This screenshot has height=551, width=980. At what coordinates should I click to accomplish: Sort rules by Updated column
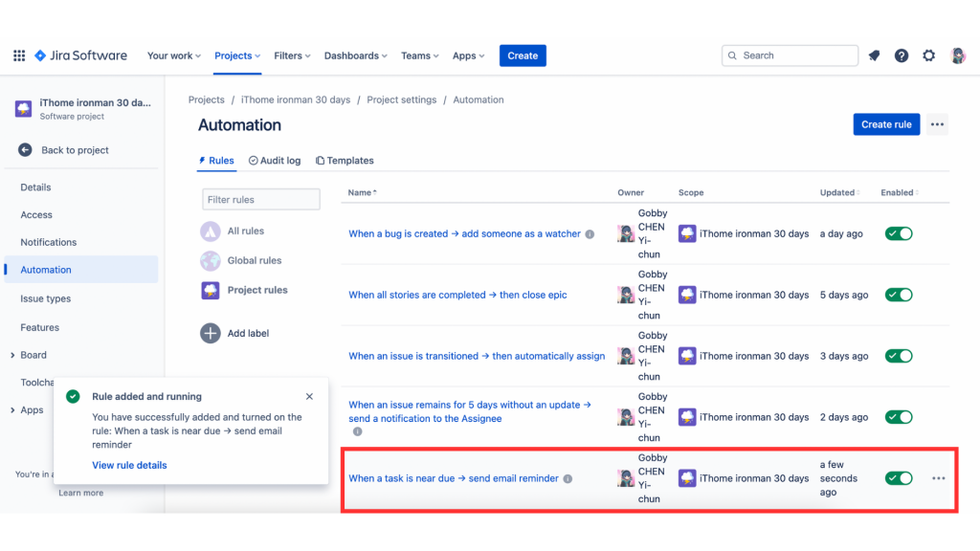839,192
